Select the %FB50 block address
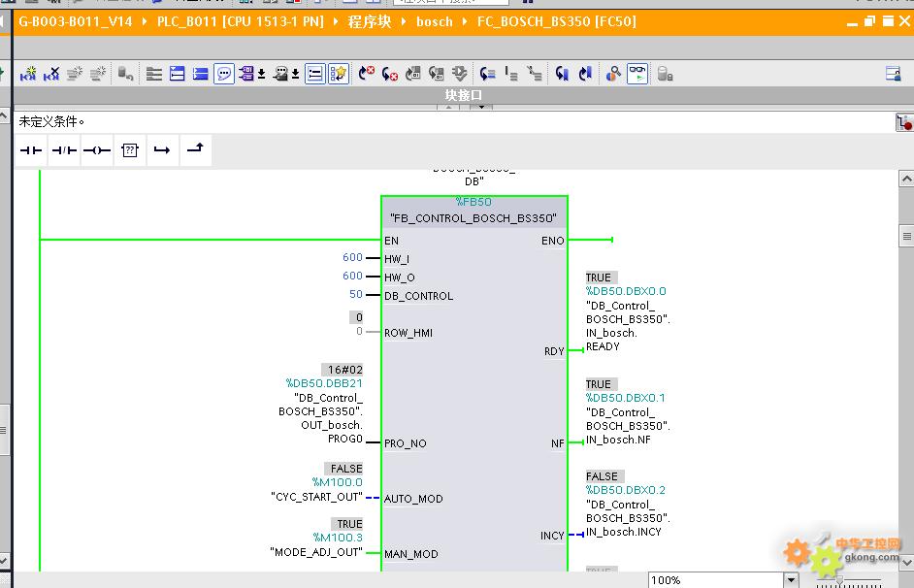The height and width of the screenshot is (588, 914). [x=473, y=202]
